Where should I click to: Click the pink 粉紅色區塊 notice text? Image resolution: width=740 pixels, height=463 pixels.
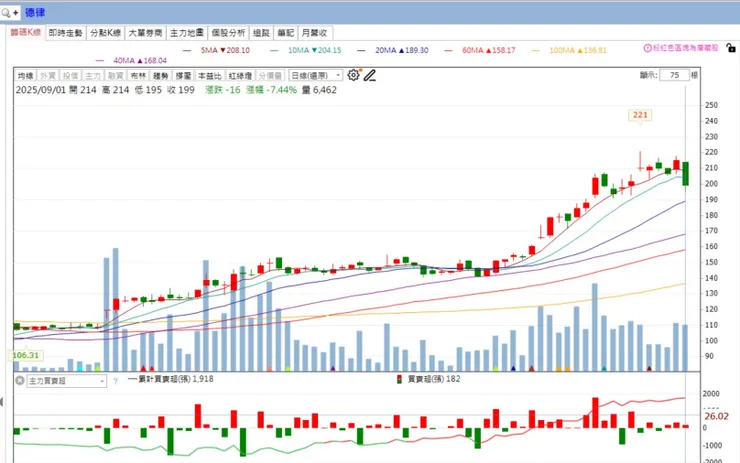685,48
